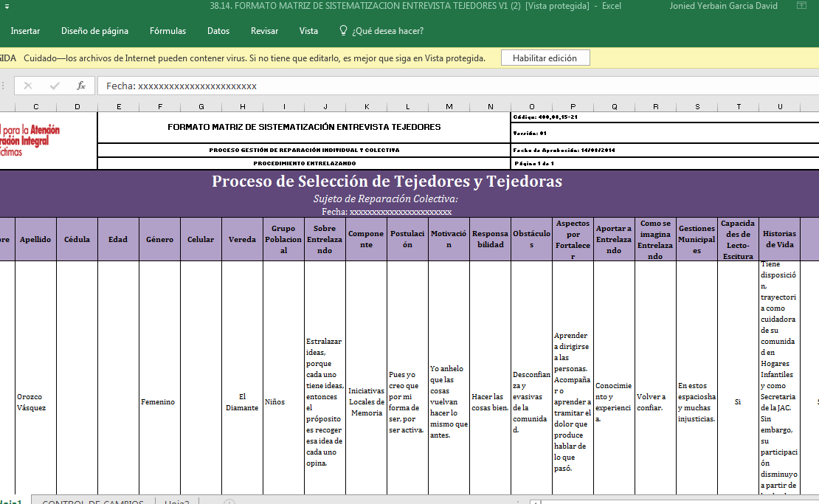The height and width of the screenshot is (504, 819).
Task: Click the 'Historias de Vida' header cell
Action: [x=779, y=239]
